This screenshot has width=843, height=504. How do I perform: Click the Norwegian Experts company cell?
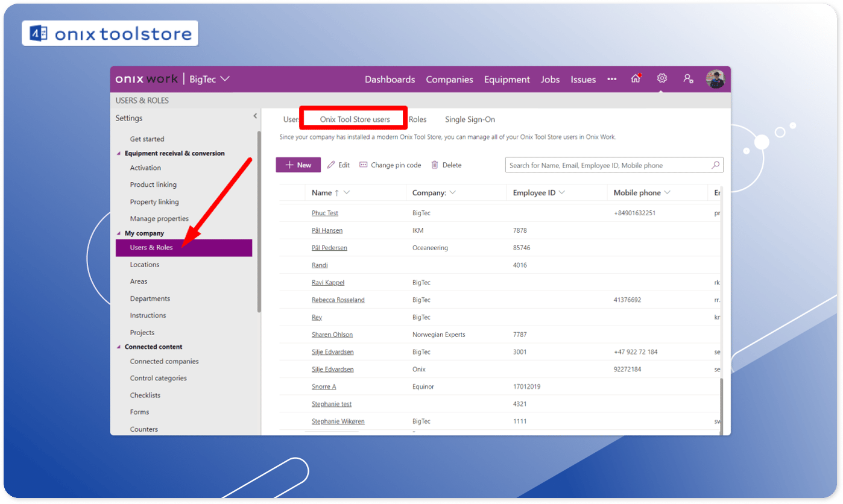pyautogui.click(x=439, y=335)
